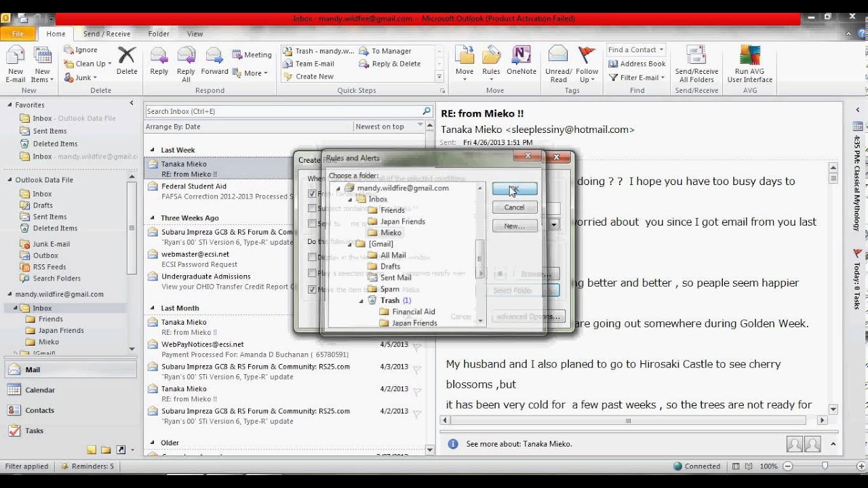Open the File tab

click(18, 34)
